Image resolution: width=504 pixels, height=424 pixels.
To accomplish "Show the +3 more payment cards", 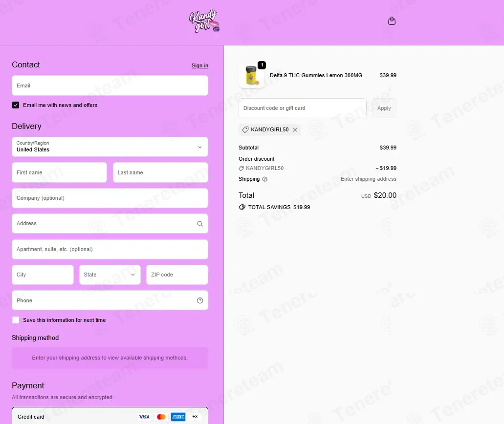I will coord(195,417).
